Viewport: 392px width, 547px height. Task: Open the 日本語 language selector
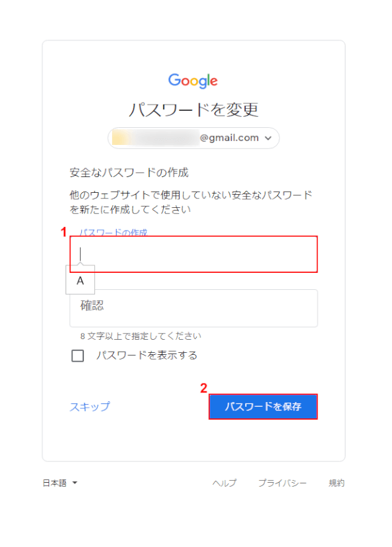coord(59,483)
